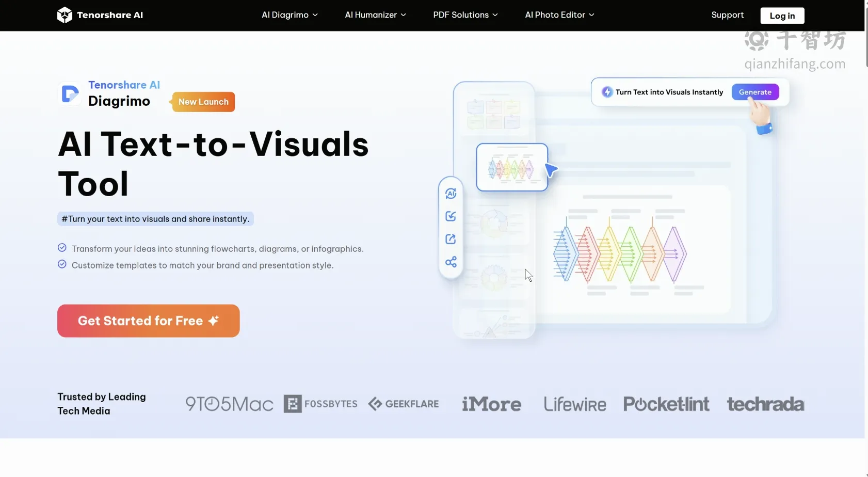
Task: Expand the AI Humanizer menu chevron
Action: click(404, 15)
